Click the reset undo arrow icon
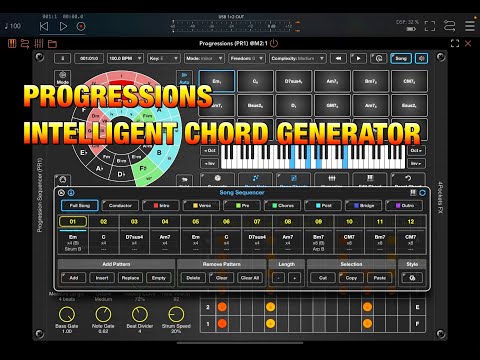 (408, 179)
